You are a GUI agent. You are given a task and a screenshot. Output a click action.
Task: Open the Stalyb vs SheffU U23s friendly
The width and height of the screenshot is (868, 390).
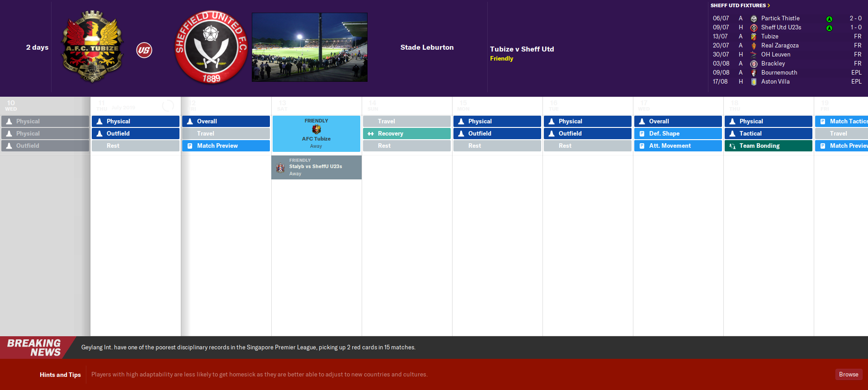(x=316, y=168)
